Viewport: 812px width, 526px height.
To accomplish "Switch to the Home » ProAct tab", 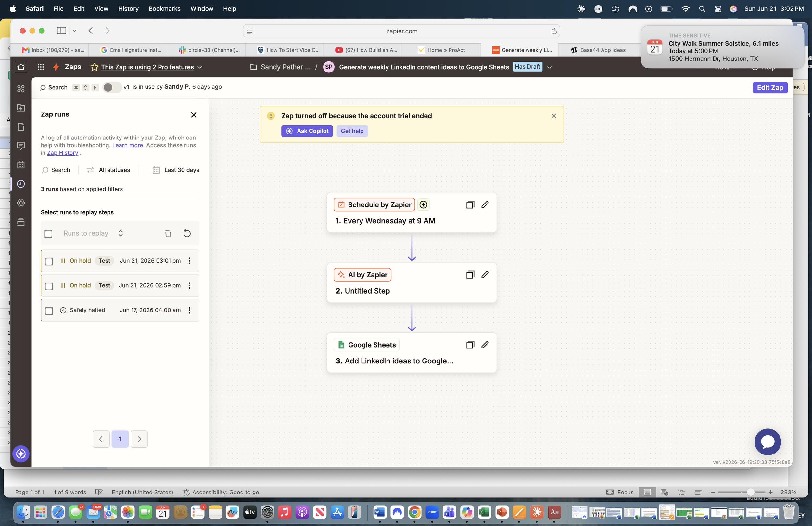I will pyautogui.click(x=441, y=50).
